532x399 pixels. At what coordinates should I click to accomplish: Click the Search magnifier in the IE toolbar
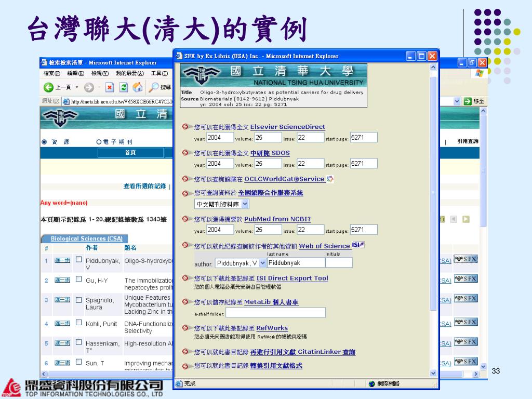154,87
